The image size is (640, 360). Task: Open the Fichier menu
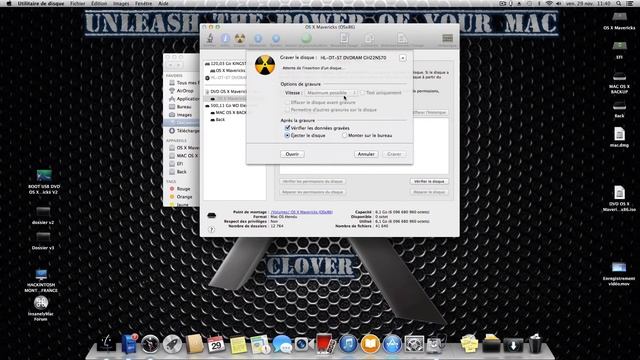click(78, 3)
